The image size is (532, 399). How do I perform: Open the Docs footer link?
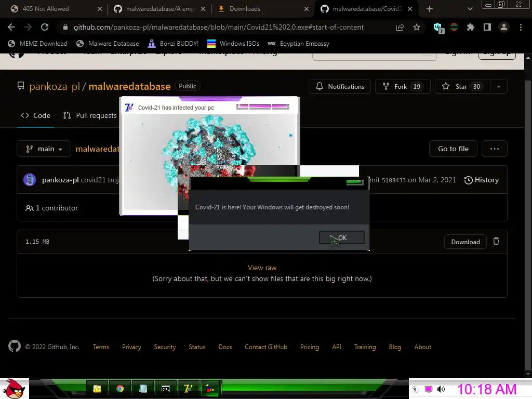(x=225, y=347)
